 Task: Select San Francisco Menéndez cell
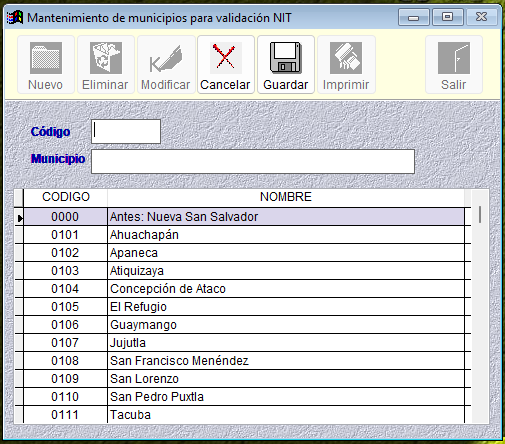[x=286, y=361]
